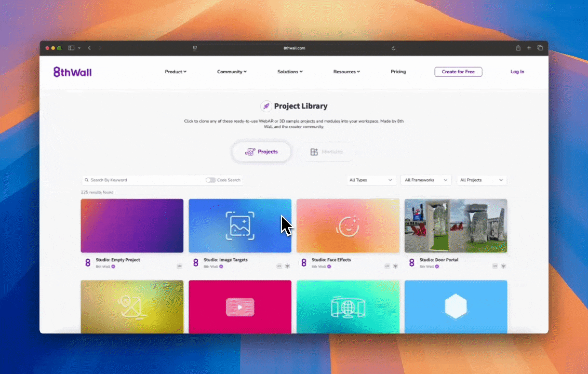Click the 8th Wall logo
This screenshot has width=588, height=374.
click(x=72, y=72)
